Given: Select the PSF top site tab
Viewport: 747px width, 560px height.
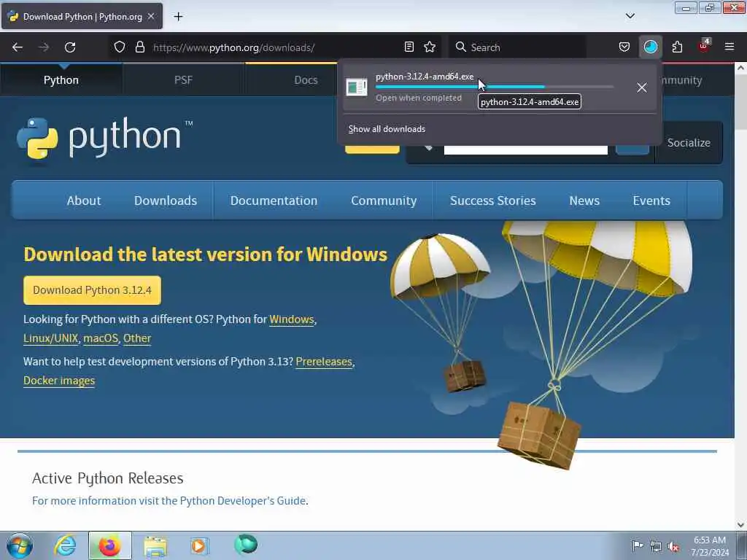Looking at the screenshot, I should coord(183,80).
